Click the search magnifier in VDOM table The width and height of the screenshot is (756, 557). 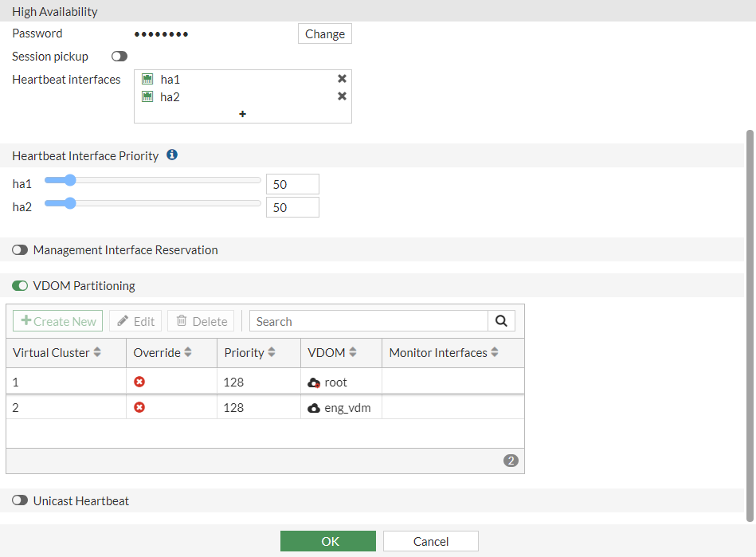point(501,320)
